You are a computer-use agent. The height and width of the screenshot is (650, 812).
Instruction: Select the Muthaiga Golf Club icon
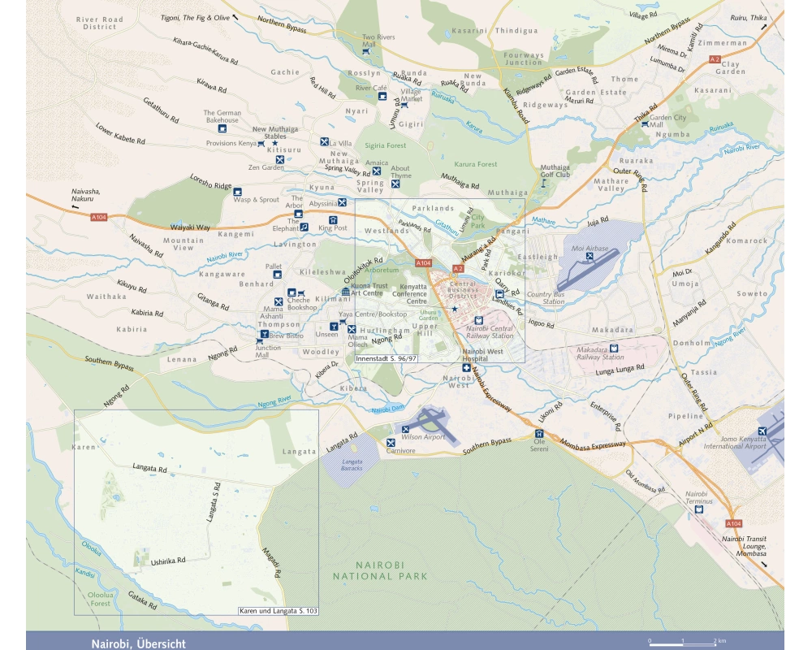point(544,183)
